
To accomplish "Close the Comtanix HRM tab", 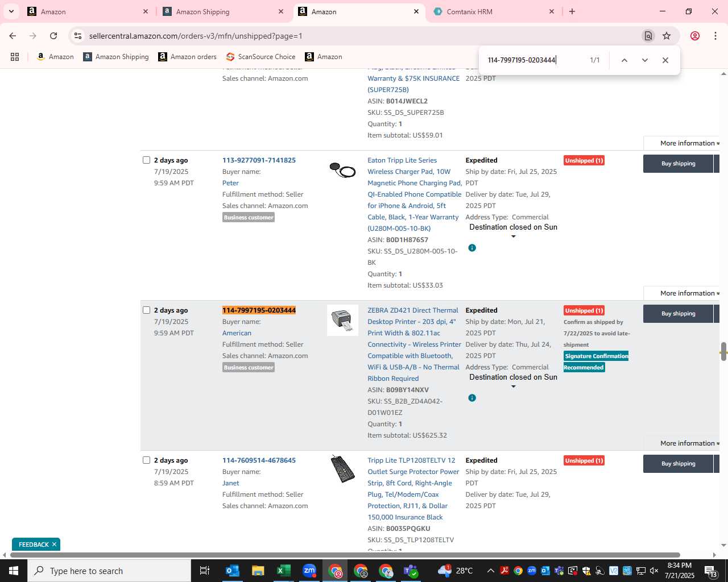I will click(551, 11).
